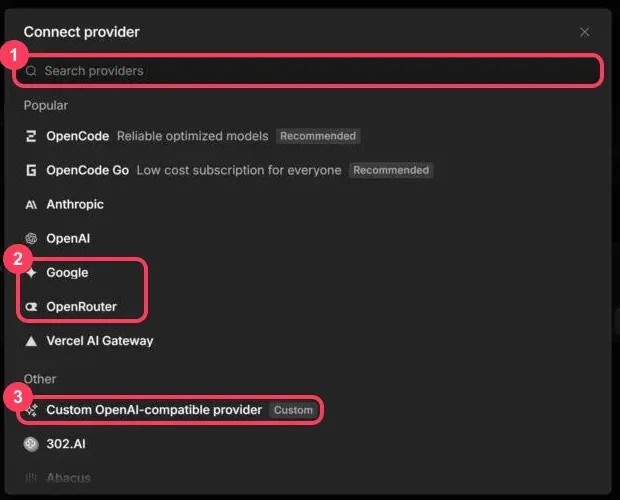The width and height of the screenshot is (620, 500).
Task: Select the Abacus provider name
Action: (x=68, y=478)
